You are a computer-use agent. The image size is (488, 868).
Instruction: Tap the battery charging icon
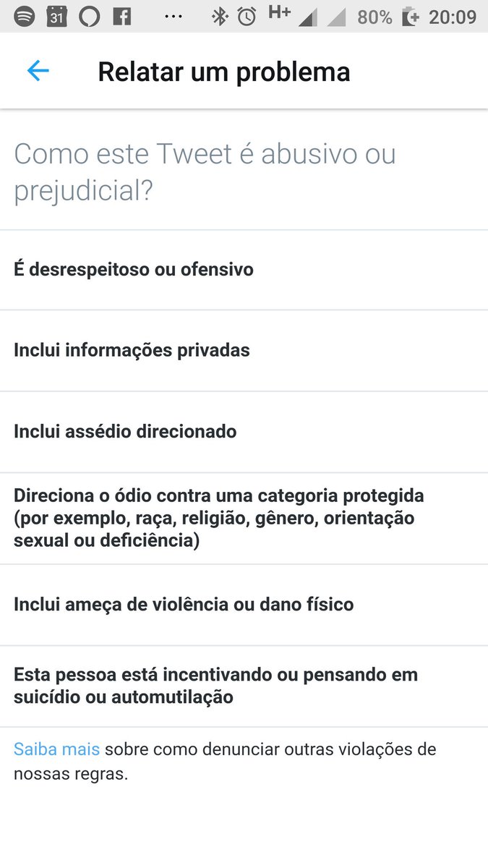click(411, 16)
